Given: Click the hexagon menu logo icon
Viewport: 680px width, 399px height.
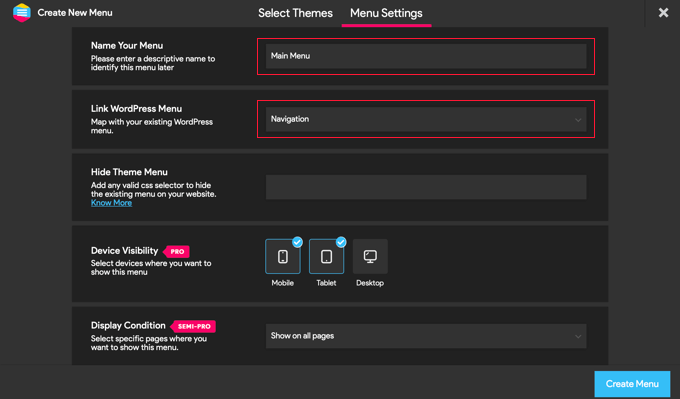Looking at the screenshot, I should (22, 13).
